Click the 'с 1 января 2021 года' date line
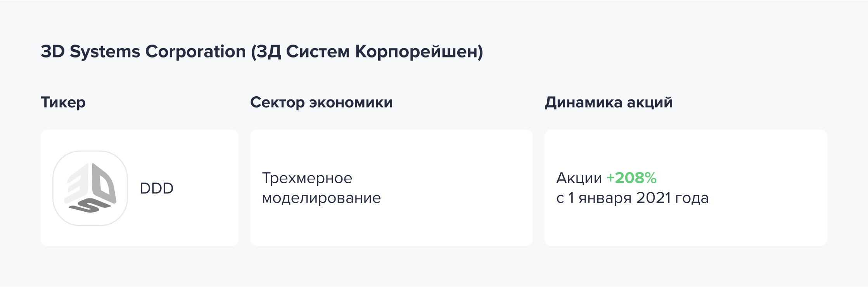Viewport: 868px width, 287px height. point(632,198)
